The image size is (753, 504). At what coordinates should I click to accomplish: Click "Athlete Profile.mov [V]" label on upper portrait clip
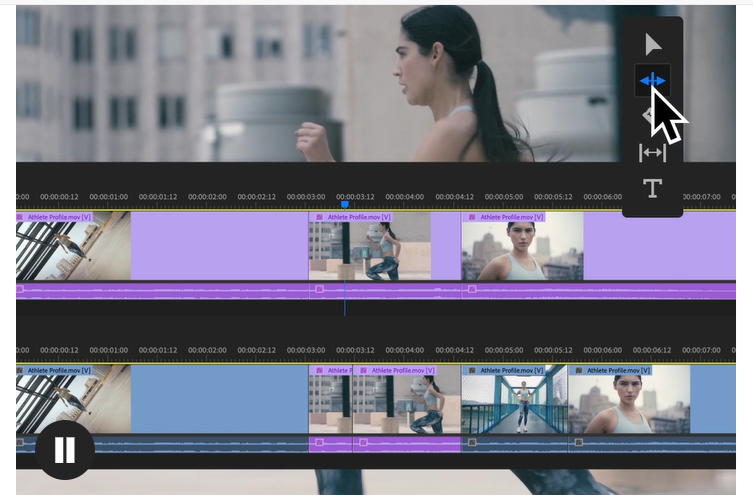tap(512, 217)
